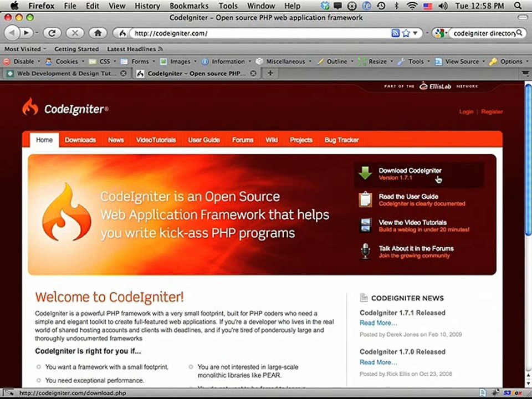Click the User Guide clipboard icon

(365, 199)
